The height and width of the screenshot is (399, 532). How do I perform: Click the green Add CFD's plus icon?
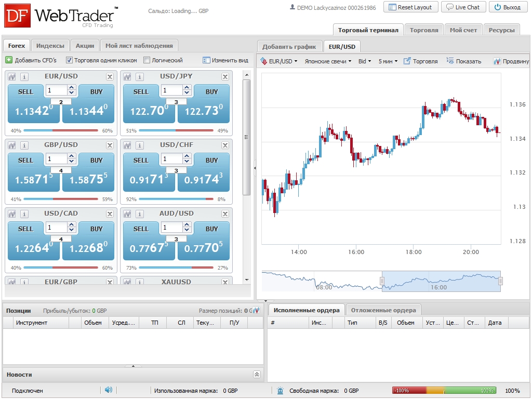(x=9, y=60)
